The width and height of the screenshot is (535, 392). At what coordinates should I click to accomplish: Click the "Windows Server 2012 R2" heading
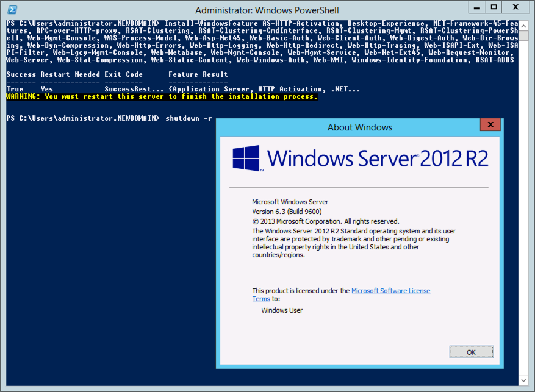pos(378,159)
